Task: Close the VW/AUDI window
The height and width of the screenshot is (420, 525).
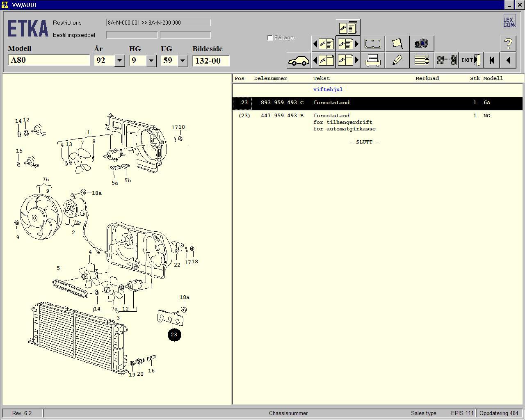Action: click(x=519, y=5)
